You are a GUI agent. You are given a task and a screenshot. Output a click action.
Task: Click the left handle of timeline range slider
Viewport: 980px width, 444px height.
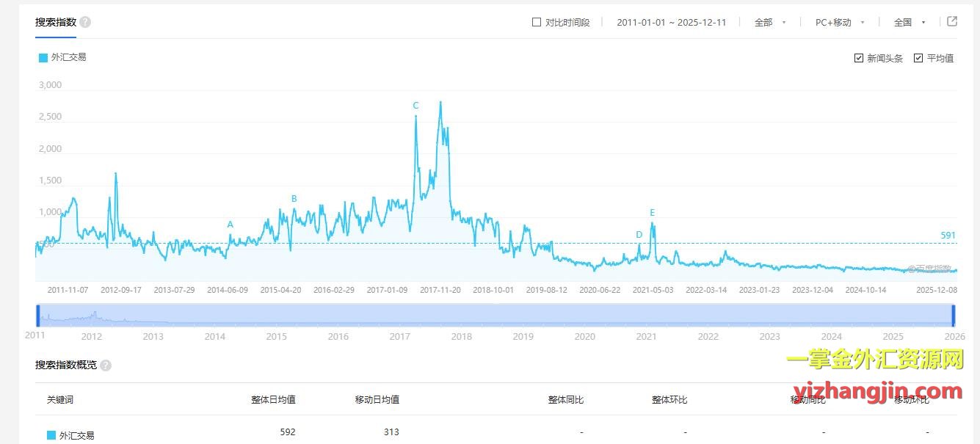coord(37,315)
